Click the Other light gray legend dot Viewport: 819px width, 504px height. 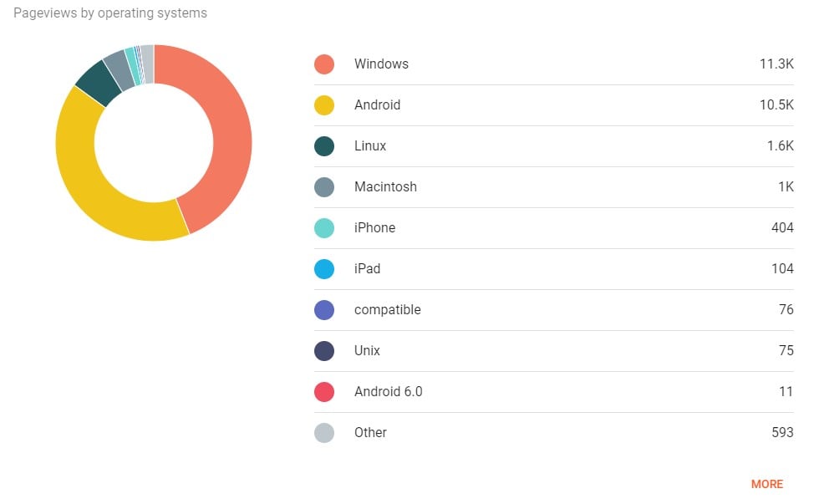(x=324, y=433)
